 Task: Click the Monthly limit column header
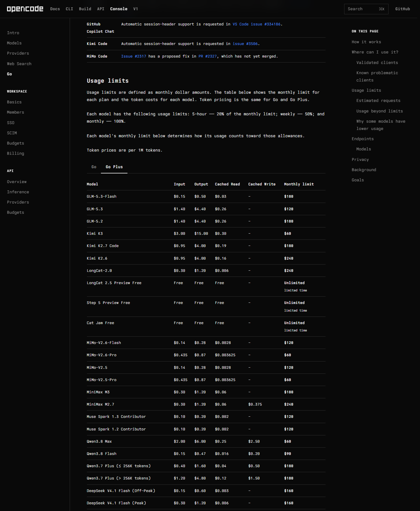pyautogui.click(x=299, y=184)
